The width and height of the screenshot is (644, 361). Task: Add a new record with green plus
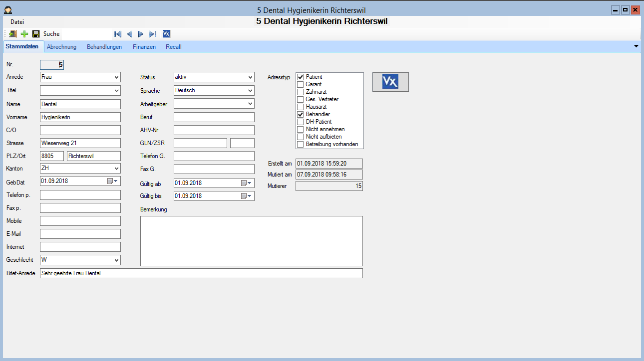pyautogui.click(x=24, y=34)
